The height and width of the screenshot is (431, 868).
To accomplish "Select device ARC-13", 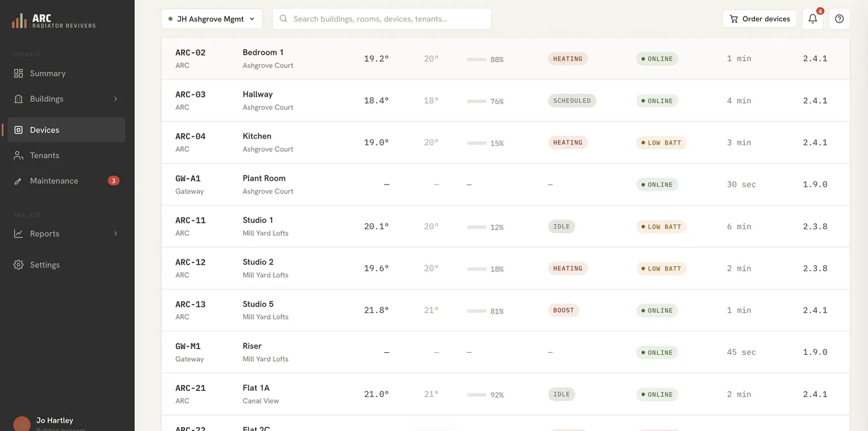I will (191, 304).
